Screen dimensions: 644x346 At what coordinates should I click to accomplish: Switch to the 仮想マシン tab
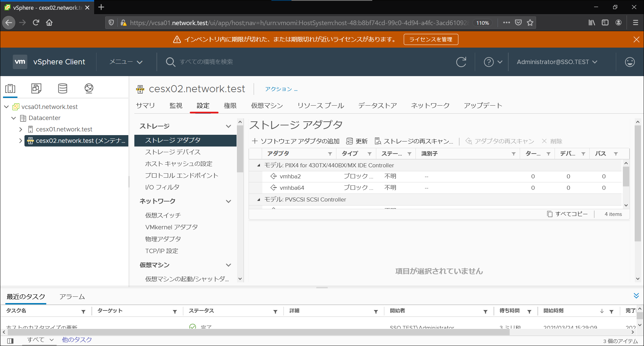pos(267,106)
